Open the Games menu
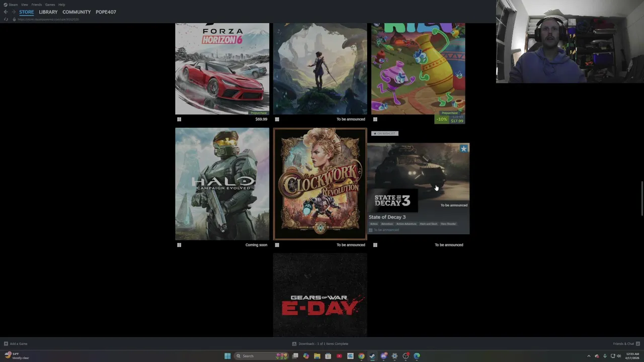The width and height of the screenshot is (644, 362). 50,5
